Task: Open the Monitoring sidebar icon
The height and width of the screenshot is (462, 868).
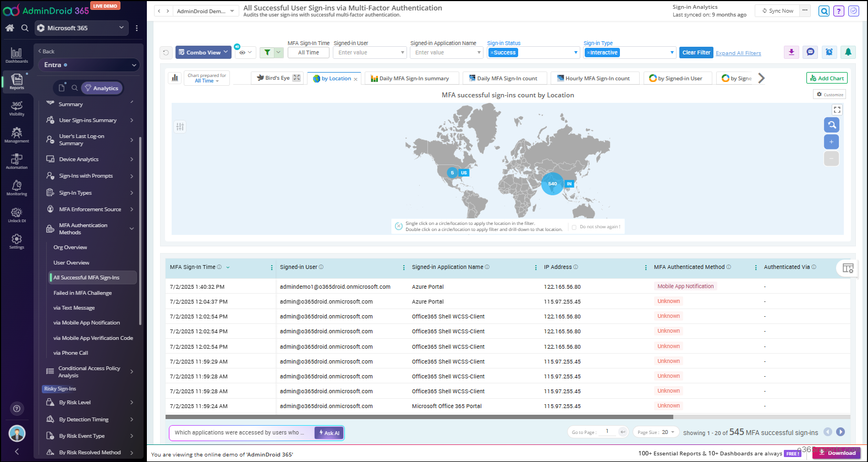Action: pos(17,188)
